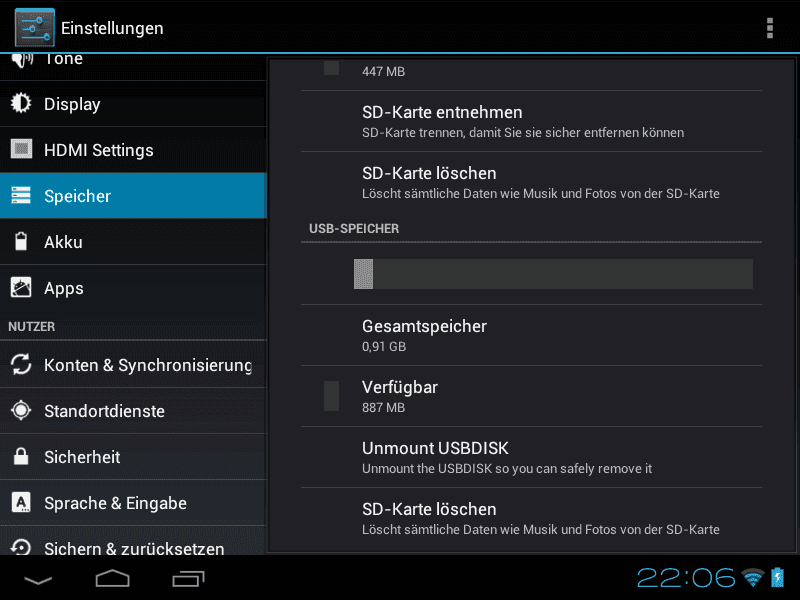This screenshot has width=800, height=600.
Task: Select the Standortdienste location icon
Action: coord(21,410)
